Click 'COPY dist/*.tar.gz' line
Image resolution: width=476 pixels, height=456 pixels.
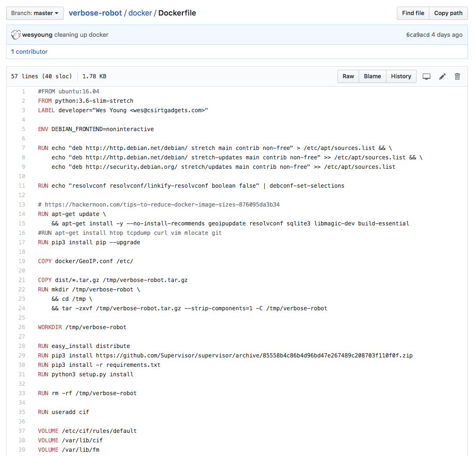click(x=113, y=280)
